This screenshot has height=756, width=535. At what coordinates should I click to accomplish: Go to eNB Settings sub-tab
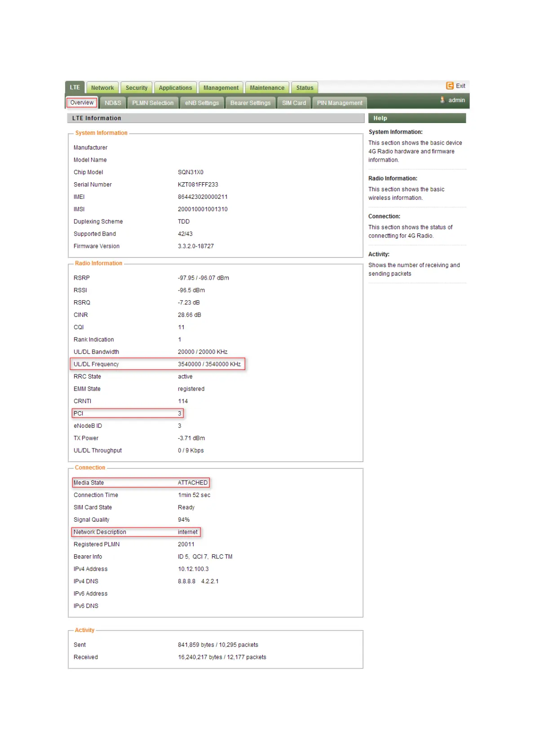[202, 103]
